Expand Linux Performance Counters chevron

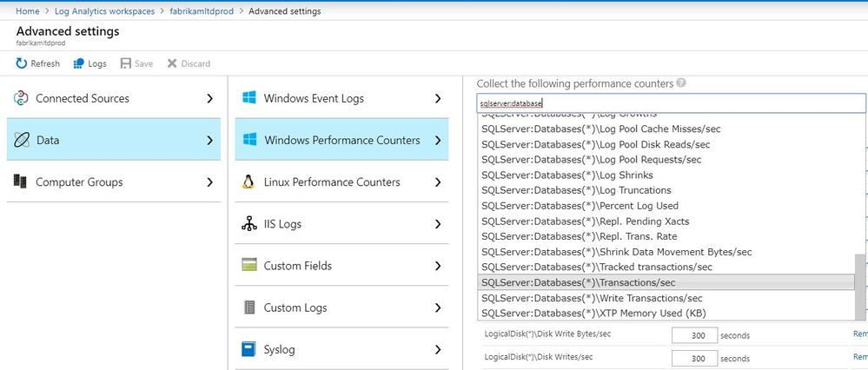click(438, 182)
